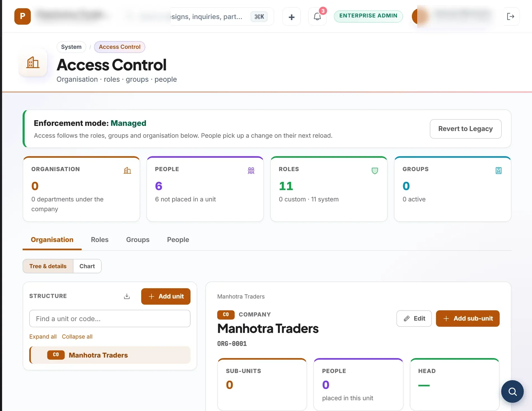Switch to Chart view
Viewport: 532px width, 411px height.
(x=87, y=266)
